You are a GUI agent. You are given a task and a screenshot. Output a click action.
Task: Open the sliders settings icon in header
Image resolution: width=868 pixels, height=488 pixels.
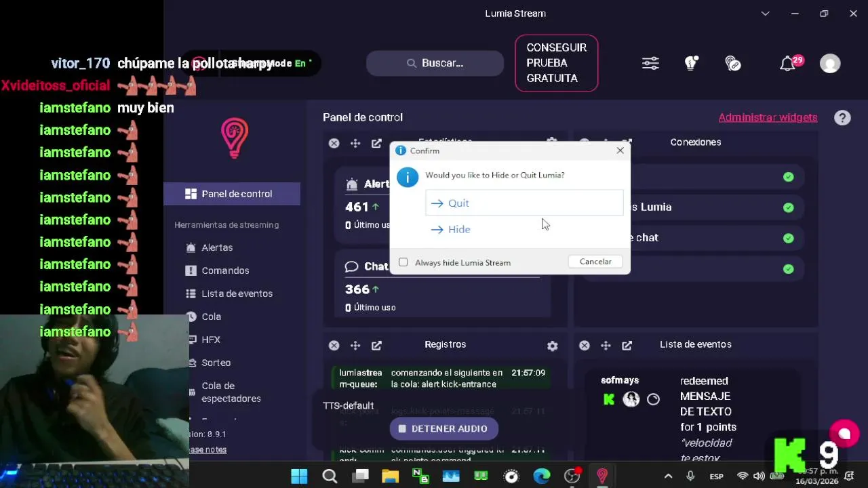(650, 63)
